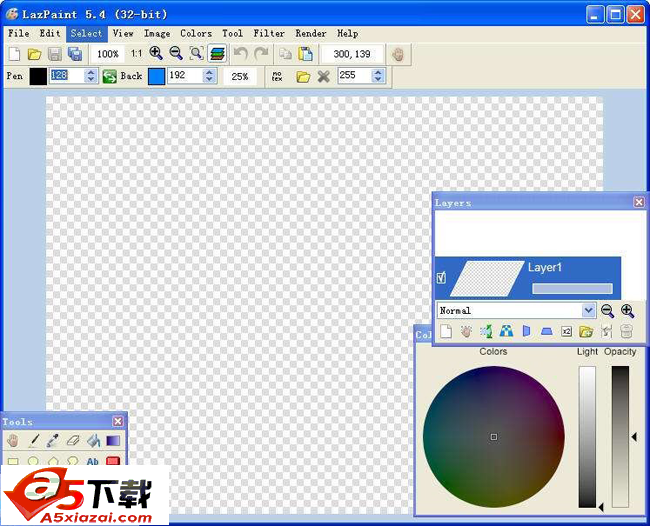650x526 pixels.
Task: Click the Save As multiple-disks icon
Action: 75,54
